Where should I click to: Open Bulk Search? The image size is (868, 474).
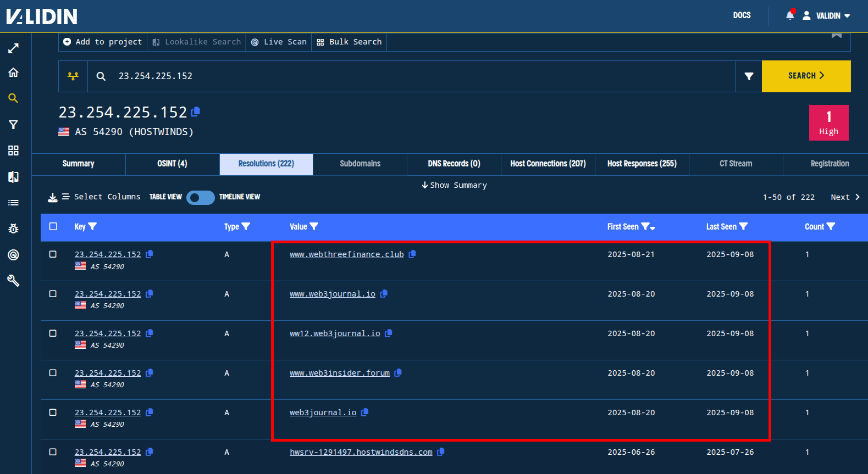tap(349, 42)
